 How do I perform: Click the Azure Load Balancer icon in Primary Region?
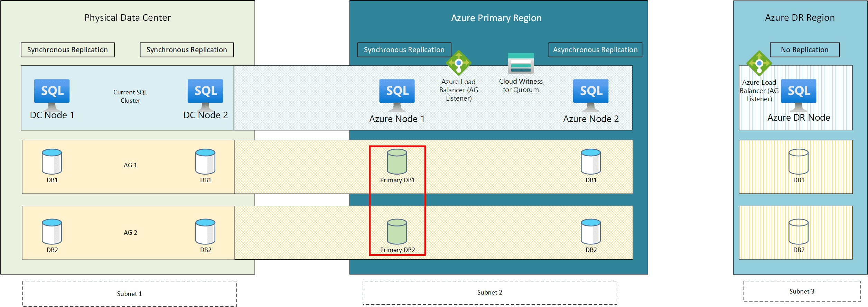(x=458, y=63)
